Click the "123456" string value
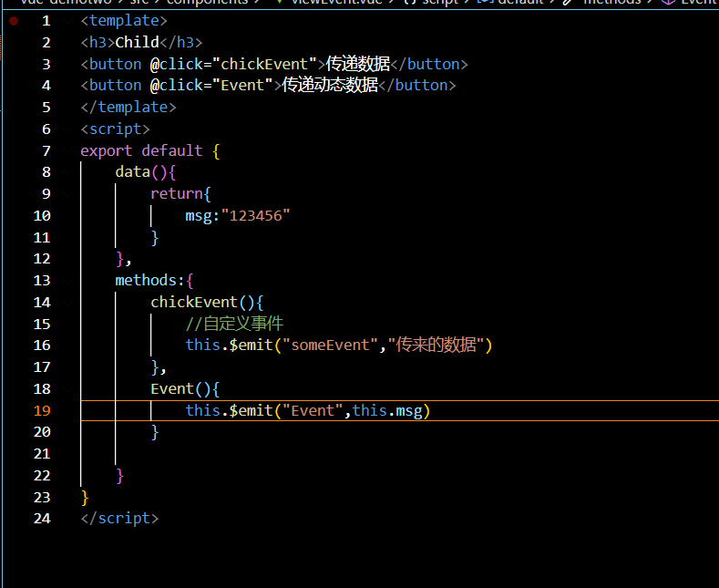Viewport: 719px width, 588px height. coord(255,216)
